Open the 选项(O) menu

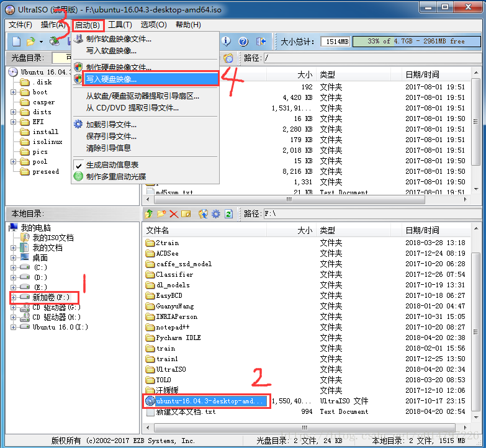[x=154, y=25]
